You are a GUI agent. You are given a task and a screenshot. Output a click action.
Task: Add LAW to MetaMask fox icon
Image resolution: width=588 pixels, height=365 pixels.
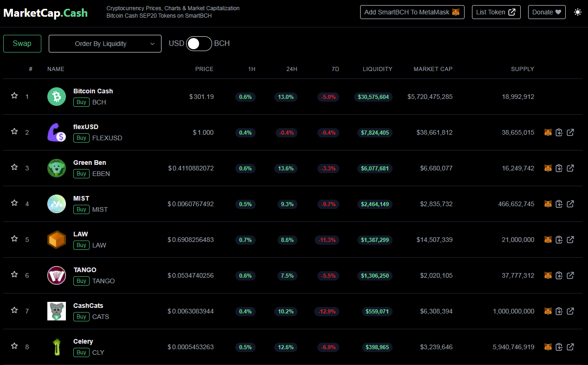548,240
